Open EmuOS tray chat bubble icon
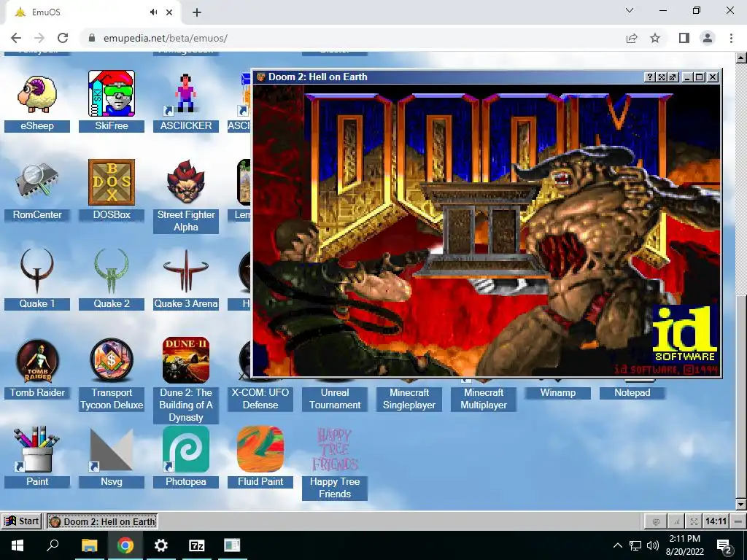 pyautogui.click(x=656, y=522)
